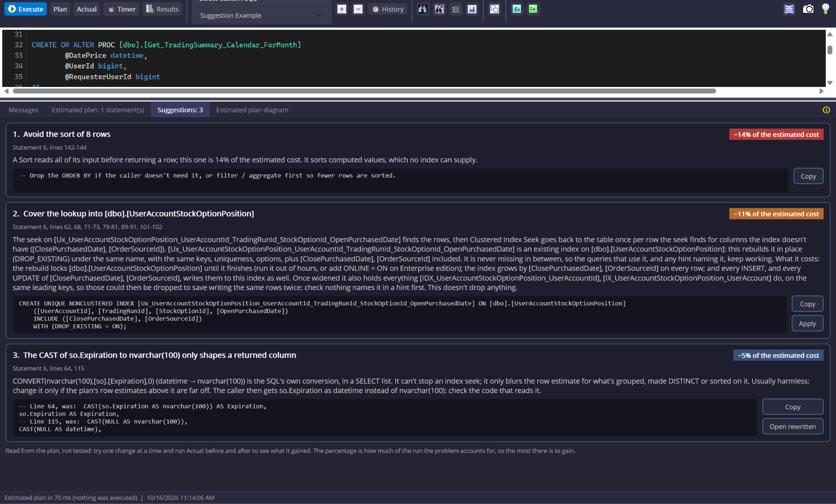
Task: Click Open rewritten for suggestion 3
Action: 792,426
